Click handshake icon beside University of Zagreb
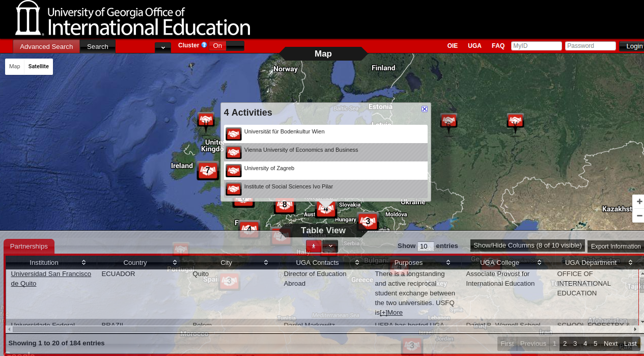This screenshot has width=644, height=356. click(x=234, y=171)
